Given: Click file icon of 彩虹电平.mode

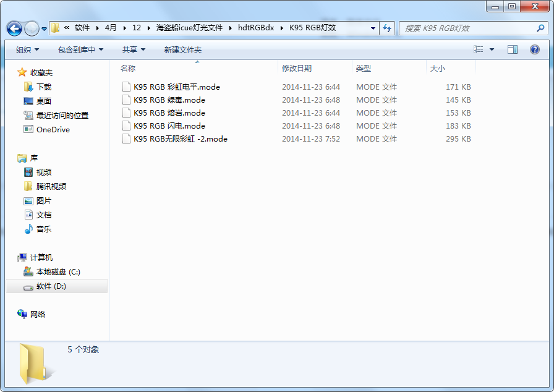Looking at the screenshot, I should pos(126,87).
